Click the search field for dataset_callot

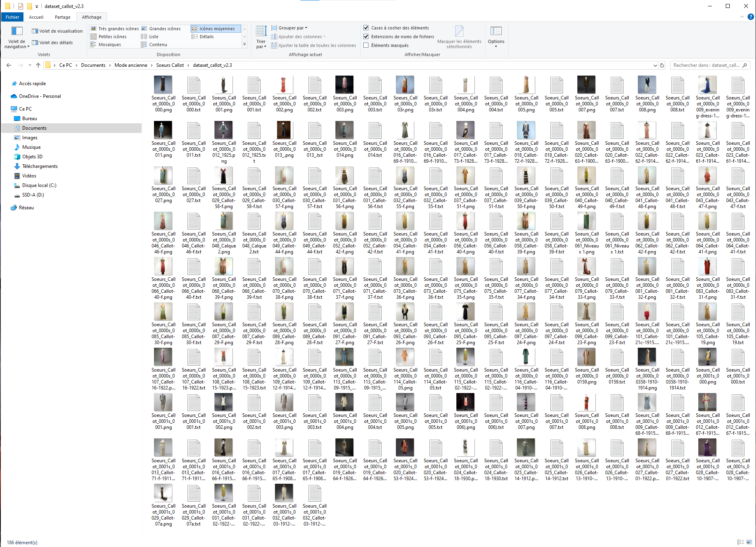(706, 65)
